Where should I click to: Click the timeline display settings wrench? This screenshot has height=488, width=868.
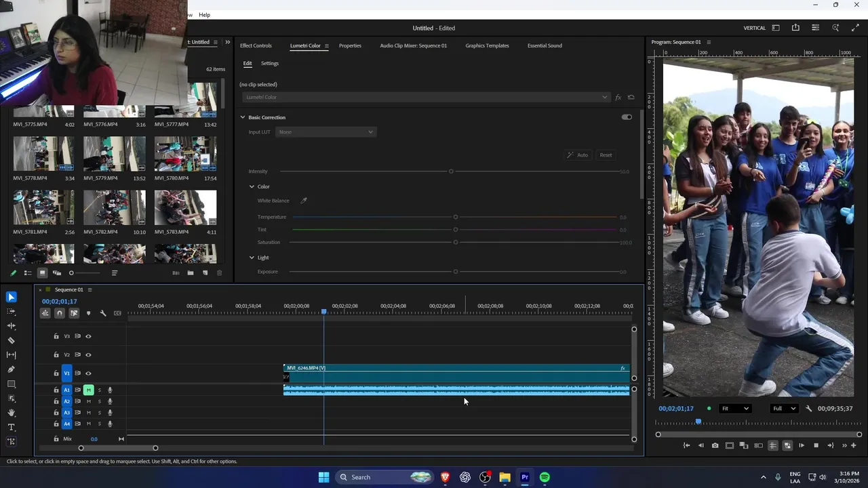[103, 313]
